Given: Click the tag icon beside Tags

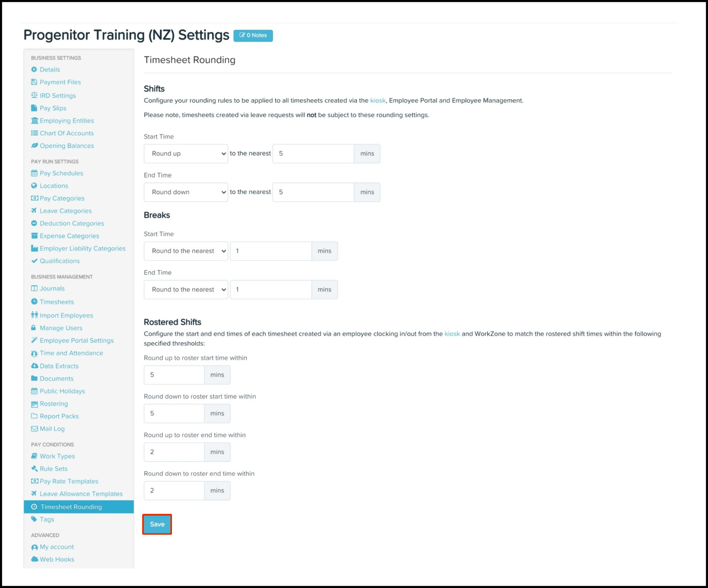Looking at the screenshot, I should tap(34, 519).
